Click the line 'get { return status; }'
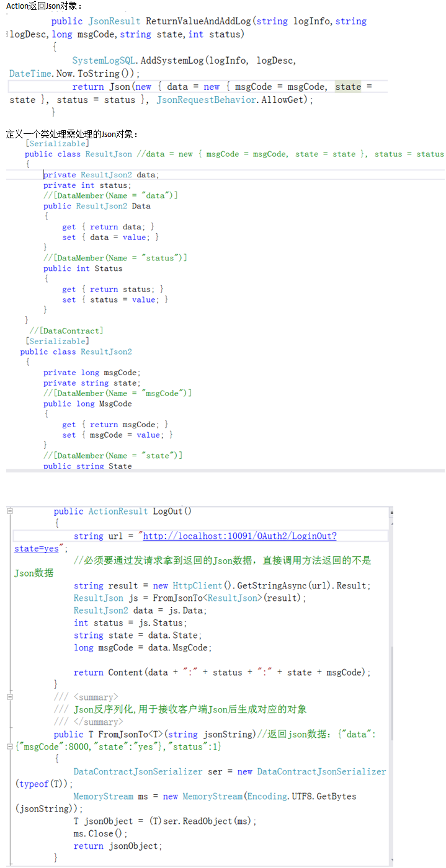The height and width of the screenshot is (868, 446). (x=113, y=290)
